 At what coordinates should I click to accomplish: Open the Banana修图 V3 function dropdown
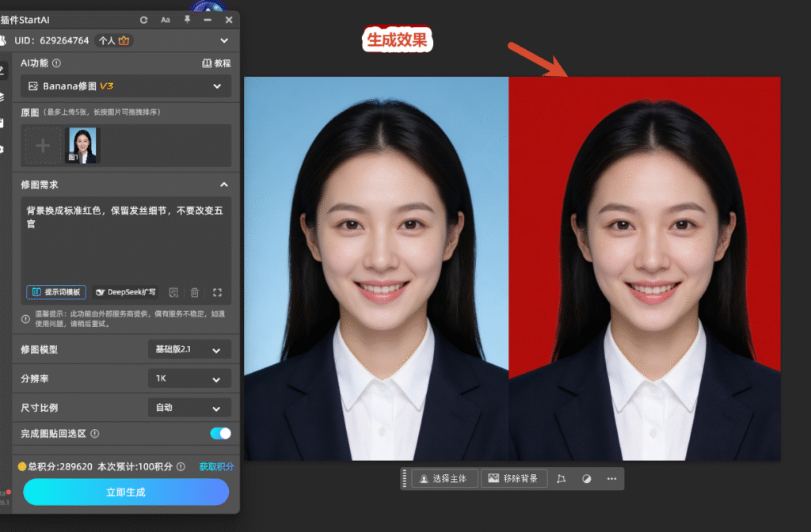(126, 86)
